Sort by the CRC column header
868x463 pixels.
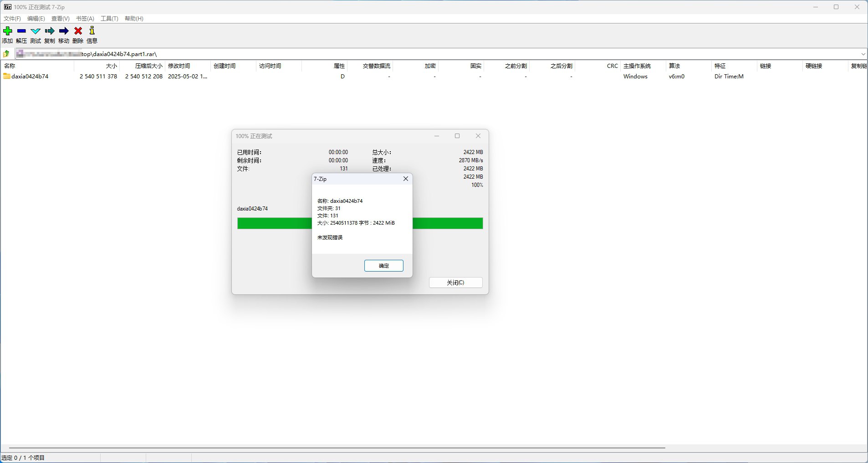click(x=597, y=66)
